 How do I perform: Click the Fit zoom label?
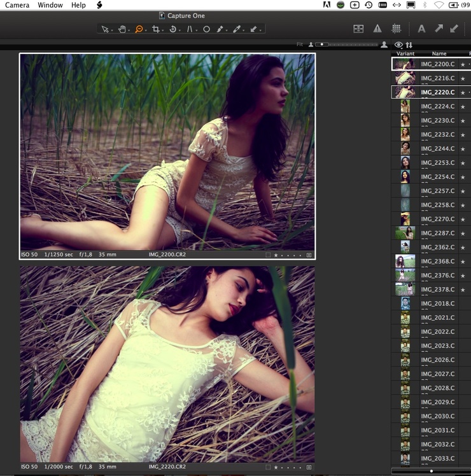point(300,45)
